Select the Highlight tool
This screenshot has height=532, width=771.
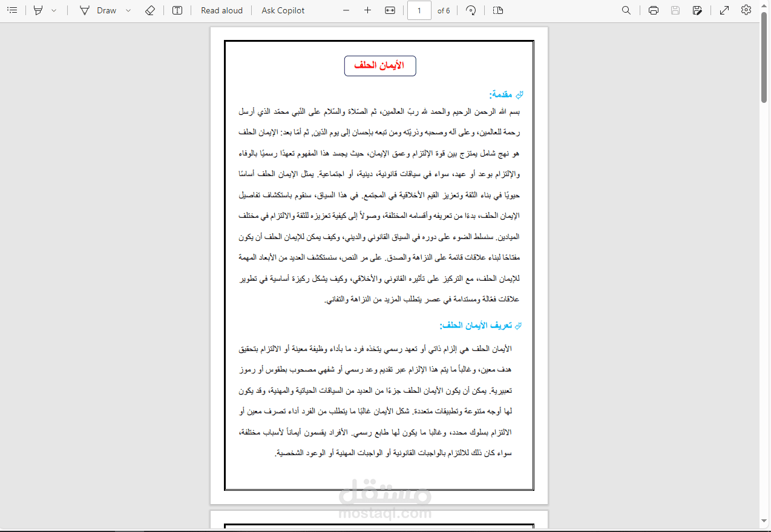(39, 10)
